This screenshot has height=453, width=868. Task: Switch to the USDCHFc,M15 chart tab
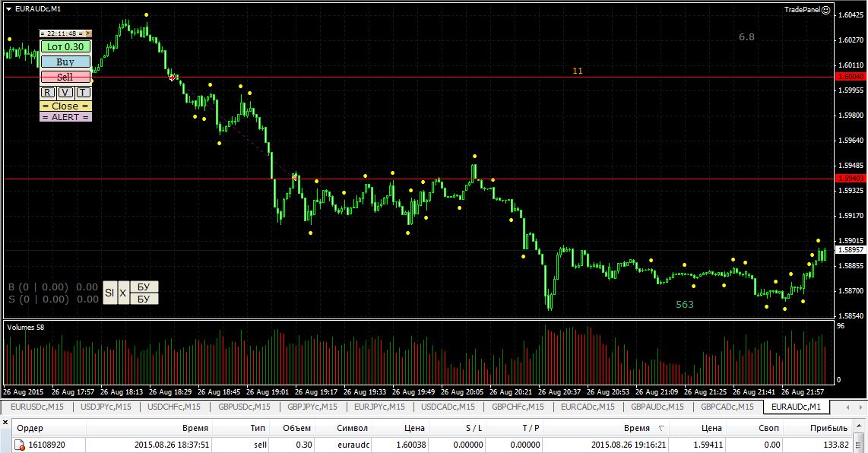174,407
